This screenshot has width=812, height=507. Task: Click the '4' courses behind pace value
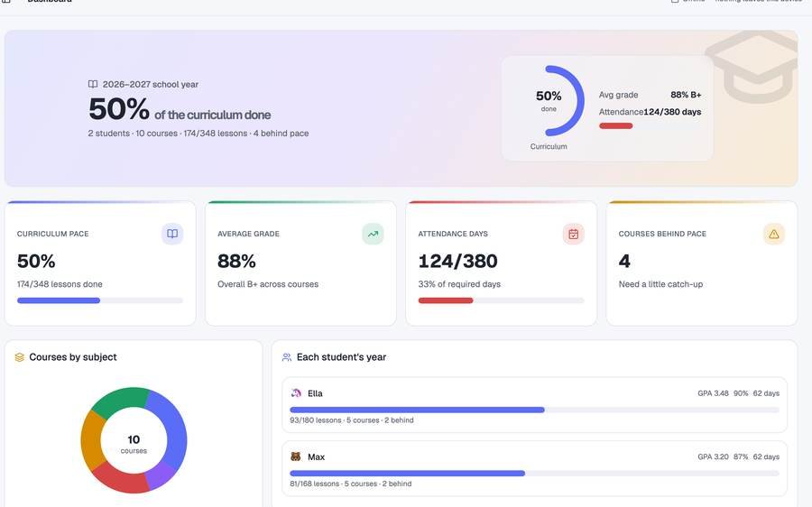click(x=624, y=261)
